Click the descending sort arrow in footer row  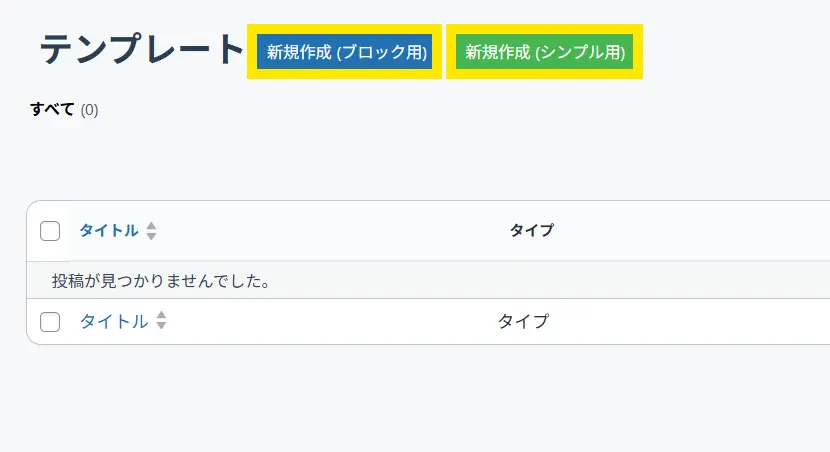[161, 326]
